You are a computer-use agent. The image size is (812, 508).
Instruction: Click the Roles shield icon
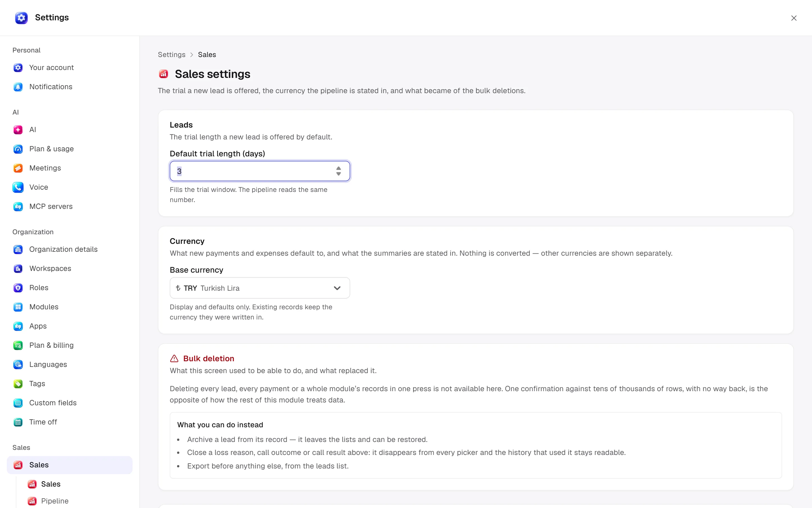pos(18,288)
